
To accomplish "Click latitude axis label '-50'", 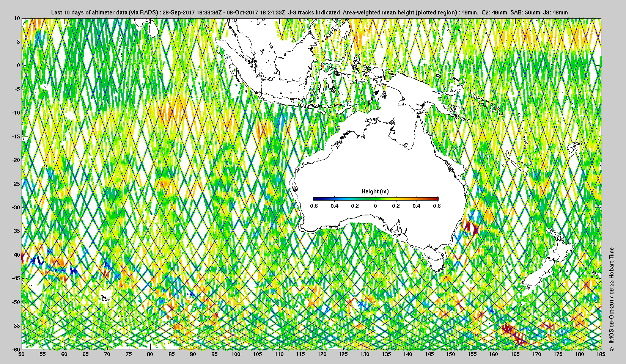I will point(16,302).
